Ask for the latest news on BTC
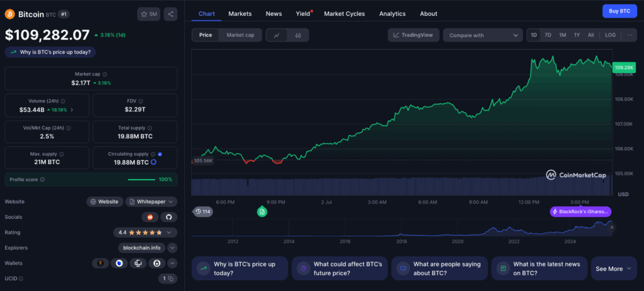 (x=539, y=269)
